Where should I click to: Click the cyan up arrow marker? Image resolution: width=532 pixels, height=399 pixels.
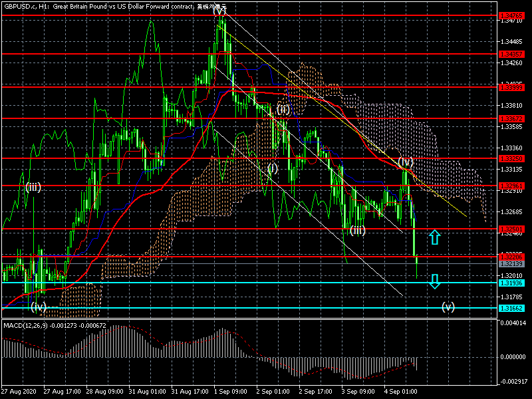pos(434,237)
